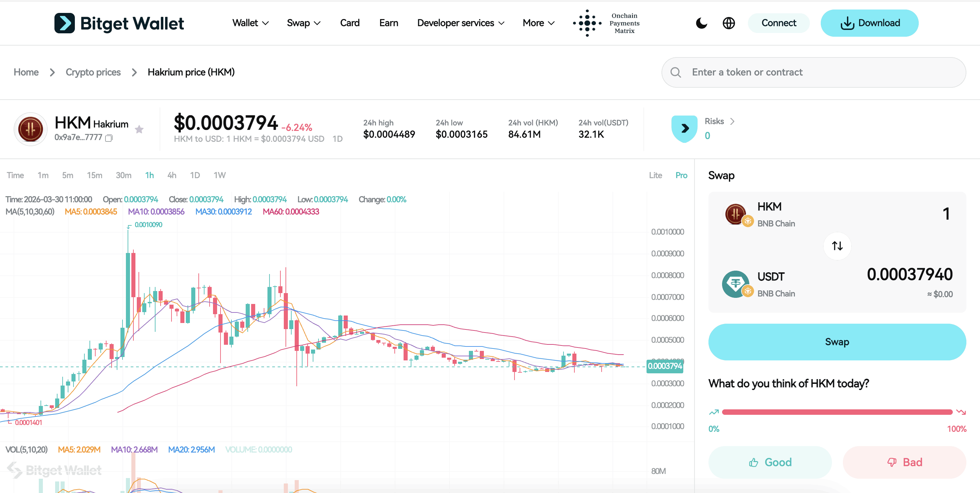This screenshot has height=493, width=980.
Task: Copy the HKM contract address
Action: coord(109,138)
